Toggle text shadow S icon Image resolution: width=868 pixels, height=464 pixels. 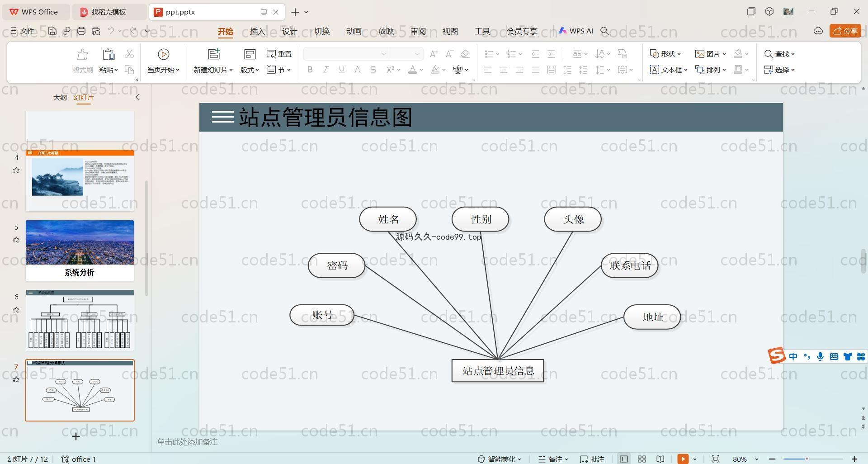[x=373, y=70]
